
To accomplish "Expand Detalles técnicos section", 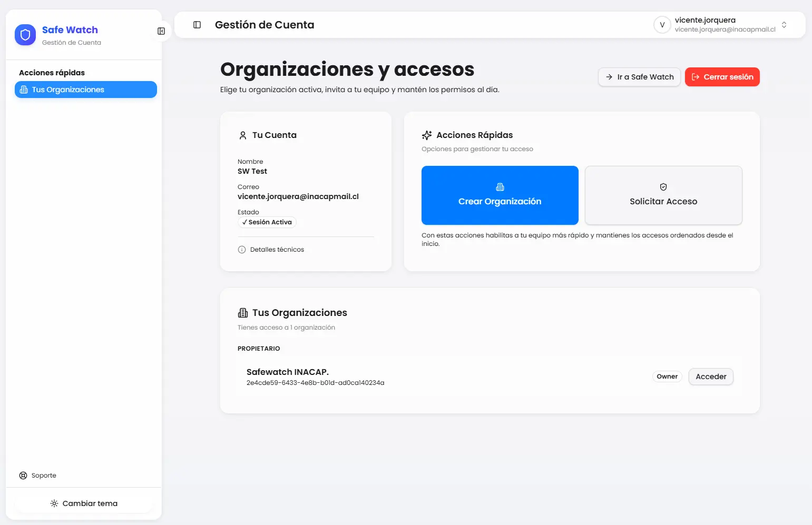I will tap(277, 250).
